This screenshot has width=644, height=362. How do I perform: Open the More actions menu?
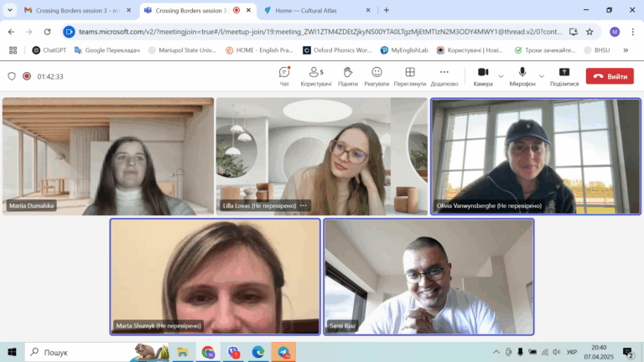(444, 75)
